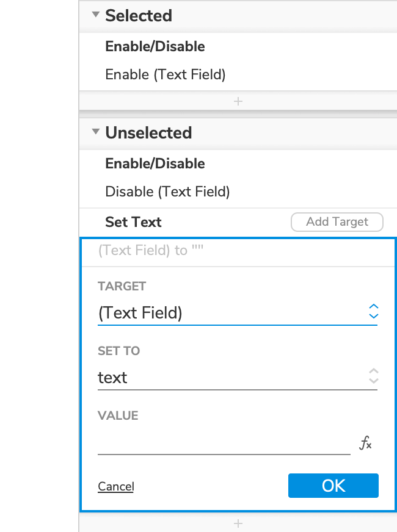The height and width of the screenshot is (532, 397).
Task: Click the Add Target button
Action: click(337, 222)
